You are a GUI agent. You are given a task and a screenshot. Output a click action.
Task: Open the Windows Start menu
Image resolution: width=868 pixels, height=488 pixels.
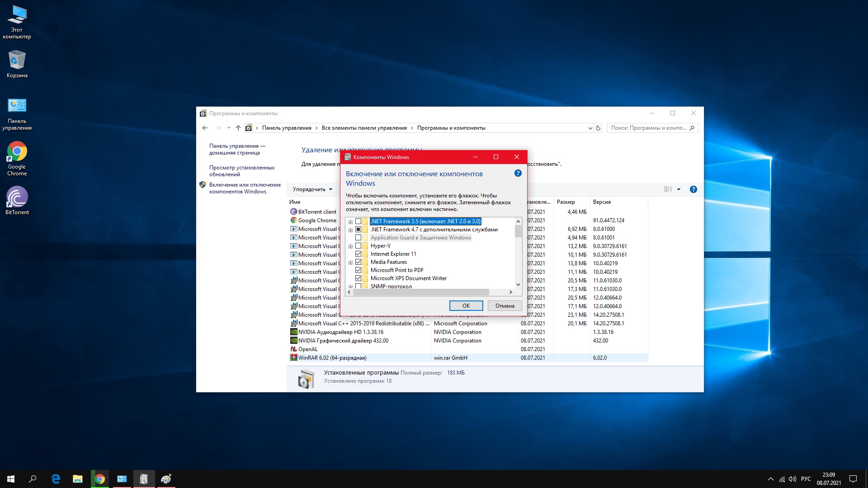click(11, 479)
